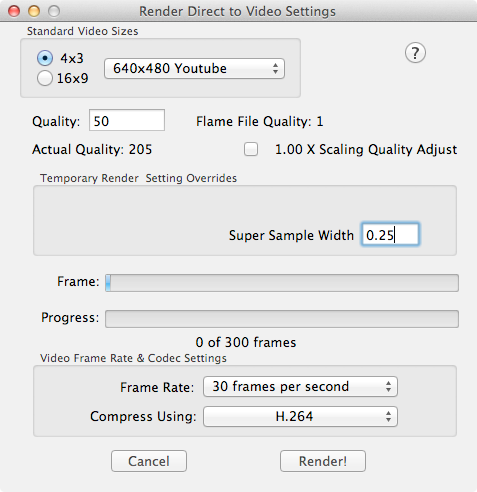Focus the Quality input field
This screenshot has height=492, width=477.
(x=127, y=120)
